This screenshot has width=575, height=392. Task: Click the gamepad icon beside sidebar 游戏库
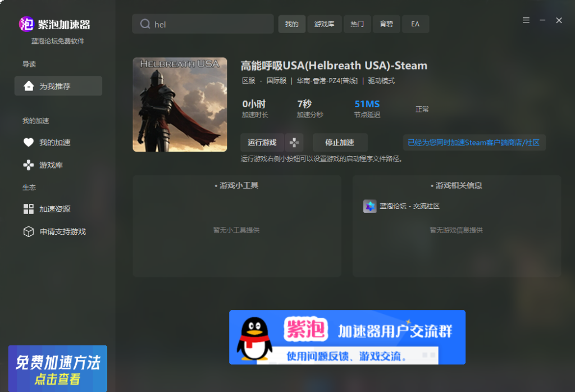click(x=28, y=165)
